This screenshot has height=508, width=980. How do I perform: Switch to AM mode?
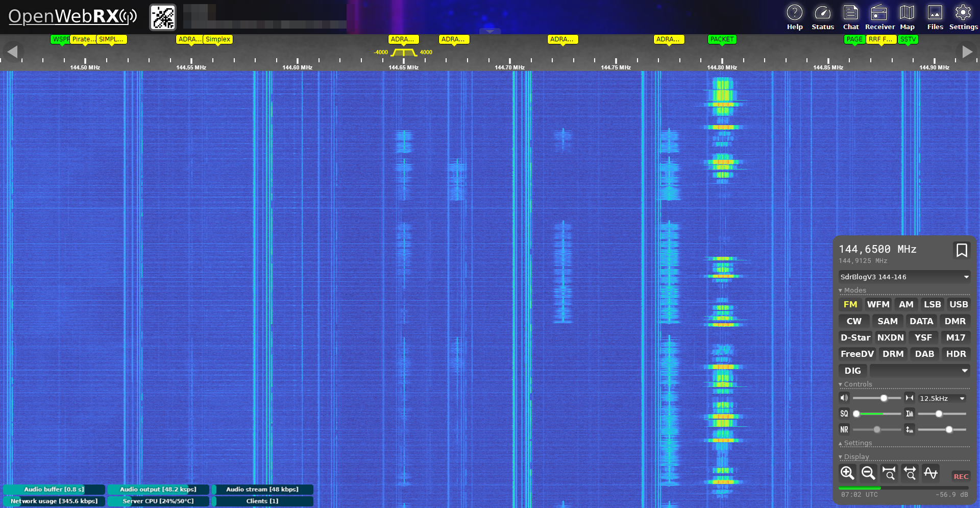point(906,304)
